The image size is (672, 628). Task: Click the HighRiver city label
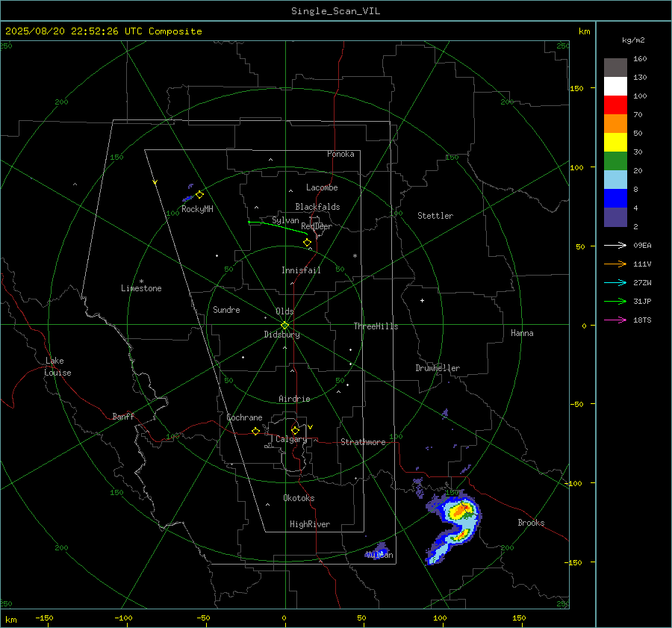click(x=310, y=524)
